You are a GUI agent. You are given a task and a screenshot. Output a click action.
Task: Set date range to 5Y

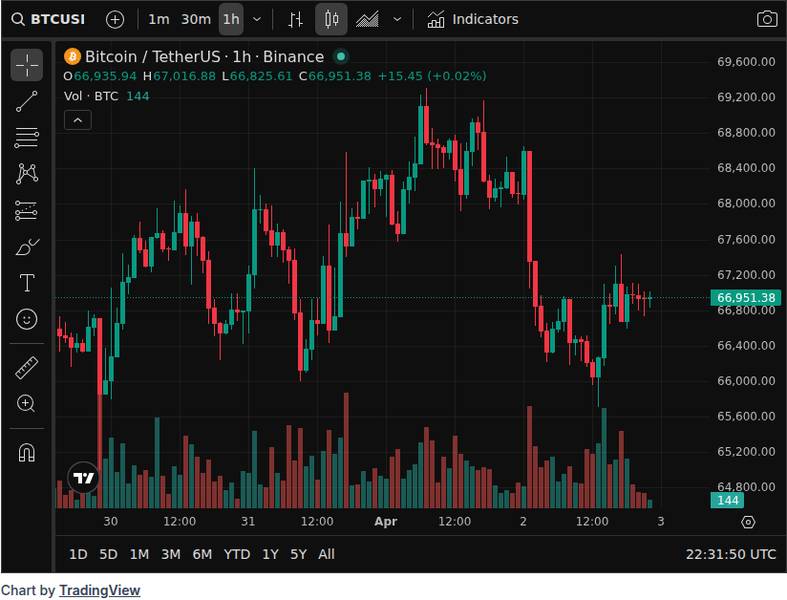pyautogui.click(x=298, y=554)
